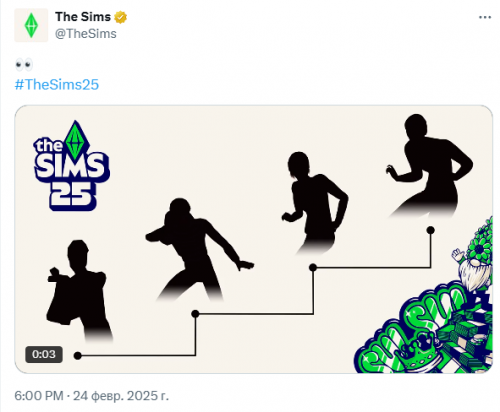This screenshot has height=412, width=500.
Task: Open the #TheSims25 hashtag
Action: click(x=57, y=84)
